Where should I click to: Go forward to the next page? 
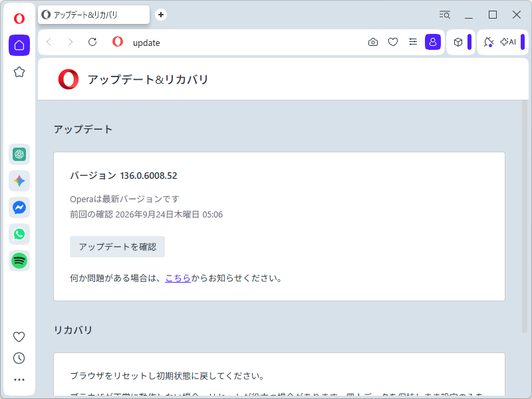[x=70, y=42]
